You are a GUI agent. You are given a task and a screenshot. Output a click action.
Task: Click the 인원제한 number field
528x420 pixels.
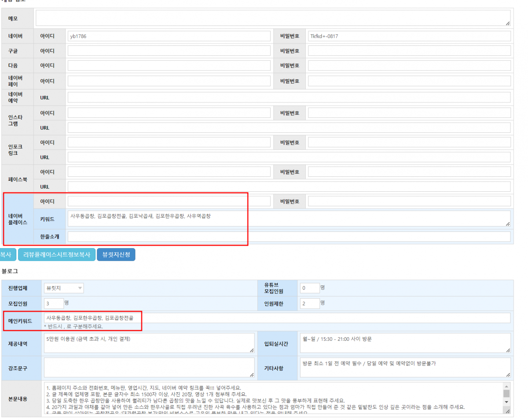tap(309, 303)
